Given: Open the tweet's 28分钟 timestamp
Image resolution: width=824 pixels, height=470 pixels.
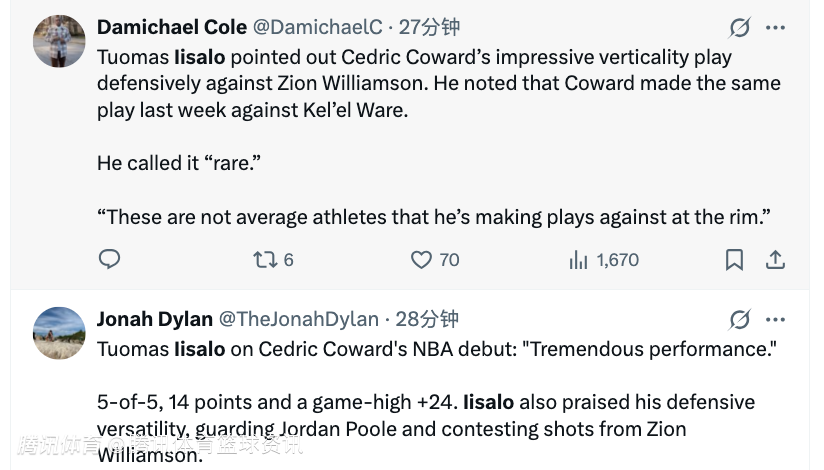Looking at the screenshot, I should [427, 320].
